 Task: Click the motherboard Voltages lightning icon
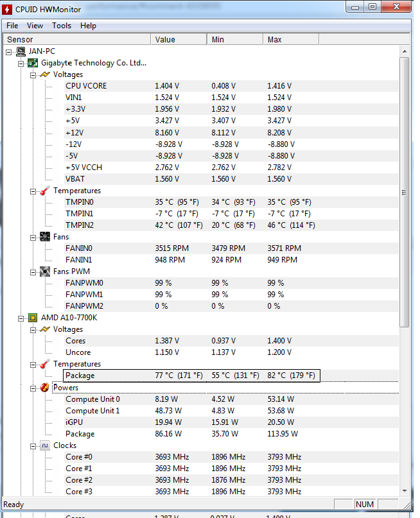(x=45, y=74)
